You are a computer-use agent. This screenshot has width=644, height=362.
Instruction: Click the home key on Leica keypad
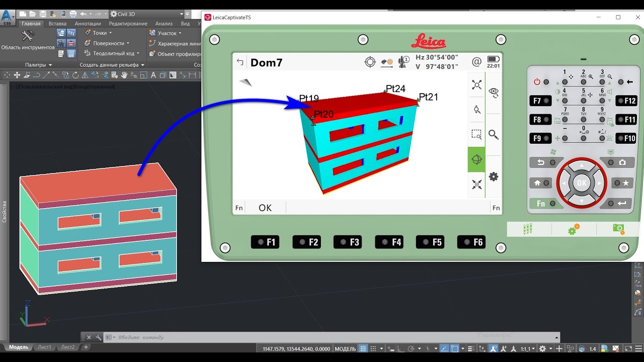pyautogui.click(x=540, y=184)
